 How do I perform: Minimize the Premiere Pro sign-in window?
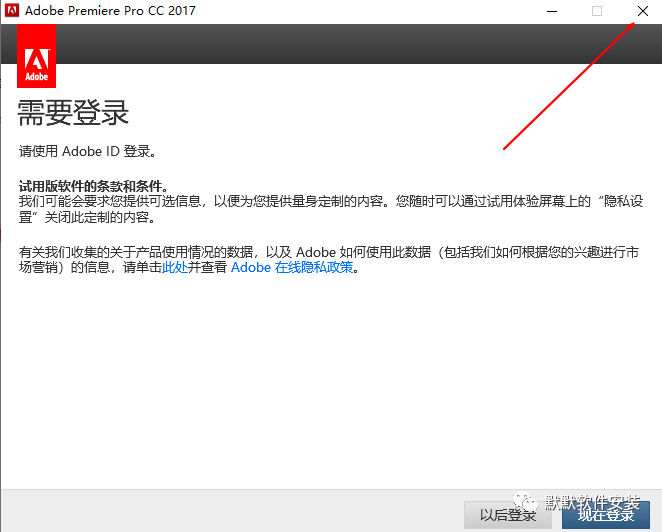[552, 11]
